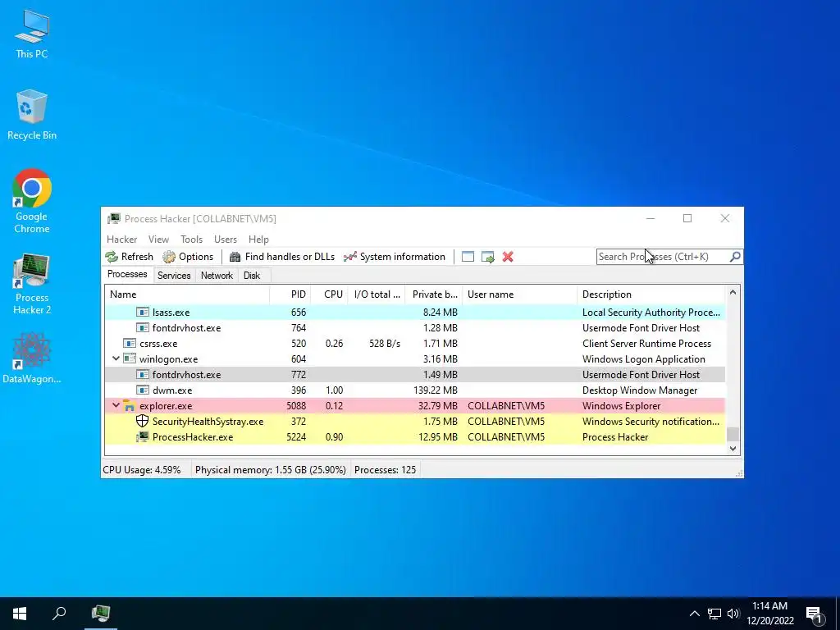The width and height of the screenshot is (840, 630).
Task: Click the 139.22 MB private bytes cell
Action: (x=435, y=390)
